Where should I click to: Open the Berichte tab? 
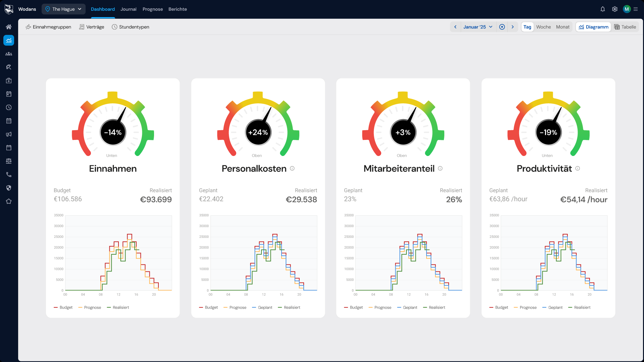coord(178,9)
